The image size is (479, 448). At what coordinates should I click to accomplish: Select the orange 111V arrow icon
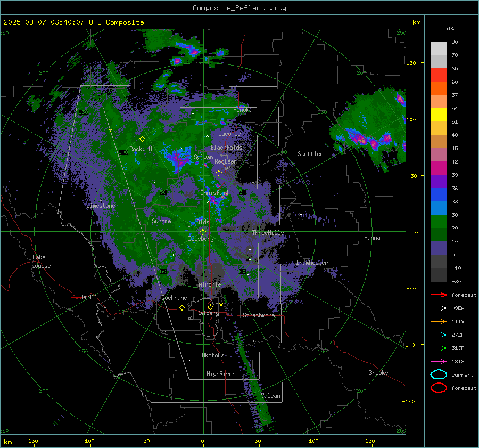(x=439, y=321)
